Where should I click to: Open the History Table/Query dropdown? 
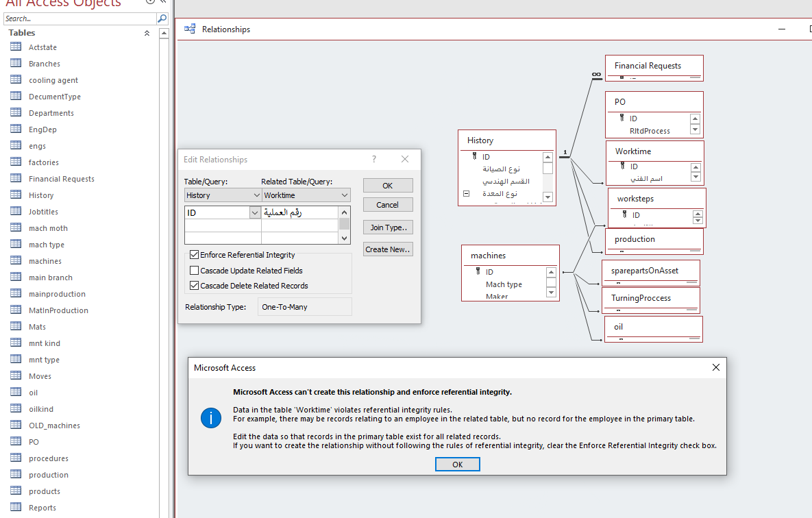tap(256, 195)
